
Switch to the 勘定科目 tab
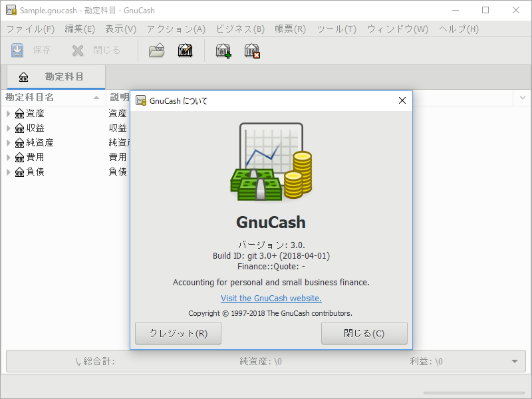tap(56, 77)
